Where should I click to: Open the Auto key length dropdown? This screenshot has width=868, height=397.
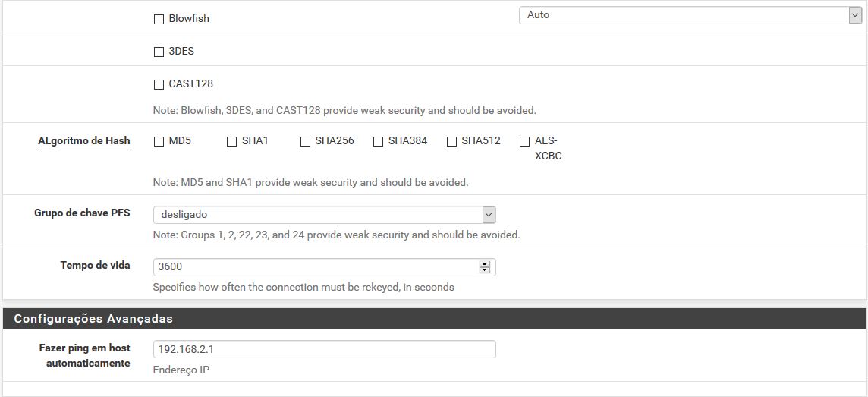click(x=689, y=15)
